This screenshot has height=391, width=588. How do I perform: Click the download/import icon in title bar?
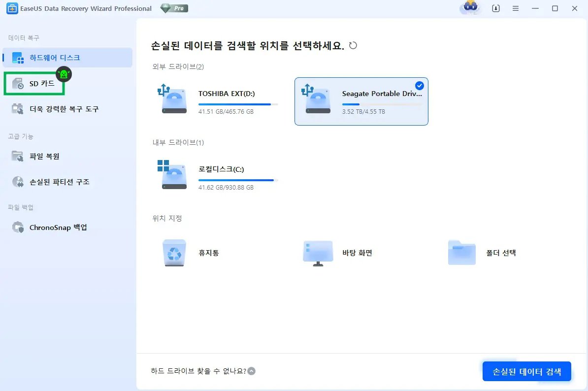point(496,8)
